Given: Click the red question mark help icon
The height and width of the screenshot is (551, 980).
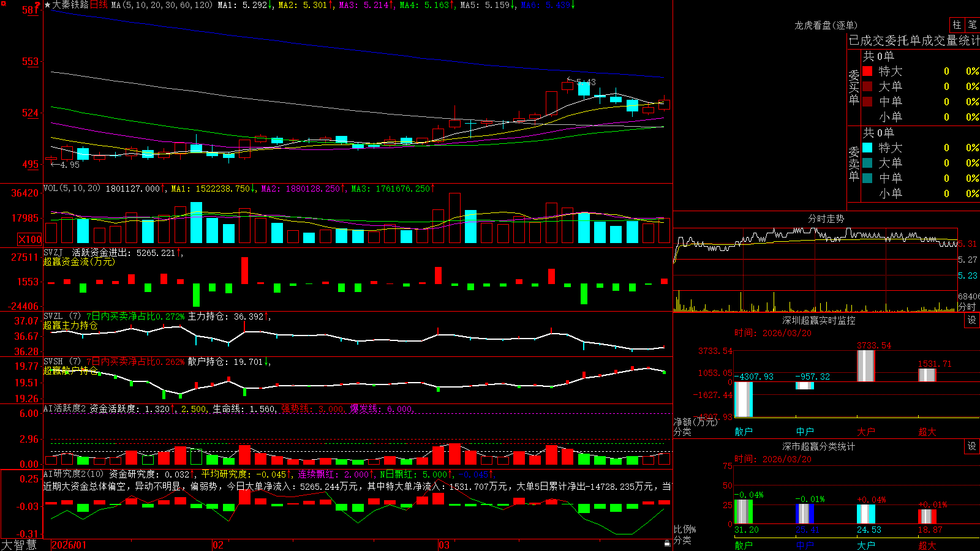Looking at the screenshot, I should click(x=37, y=4).
